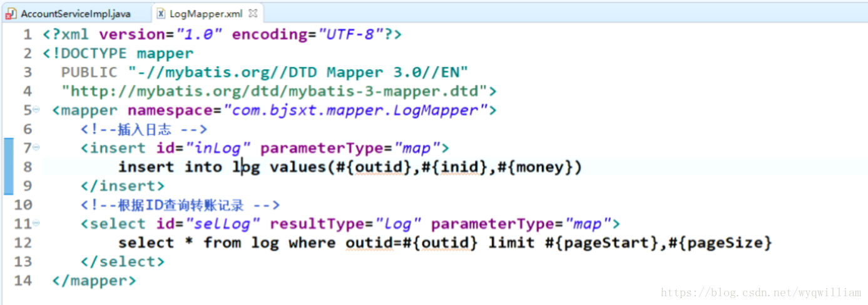Click the closing </insert> tag
The image size is (868, 305).
123,186
